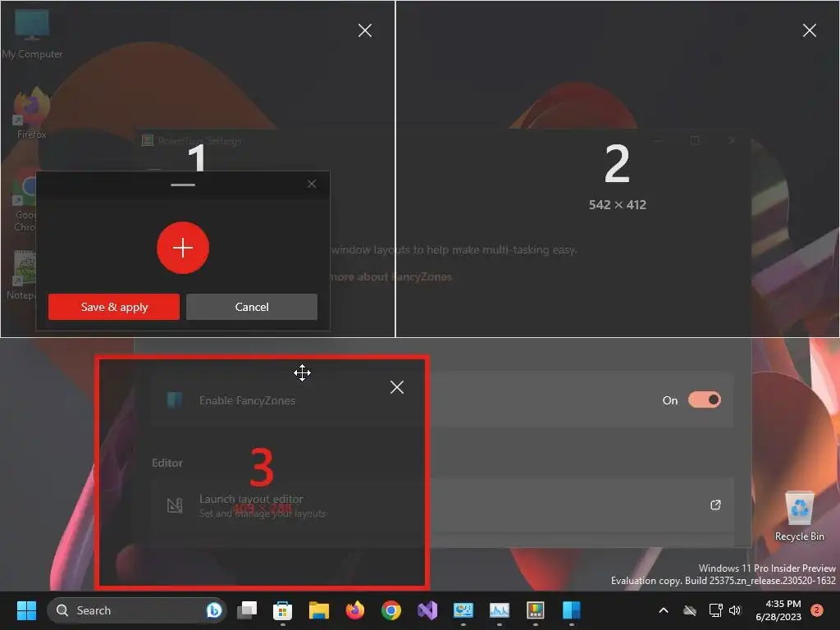The height and width of the screenshot is (630, 840).
Task: Click the Enable FancyZones module icon
Action: (x=175, y=400)
